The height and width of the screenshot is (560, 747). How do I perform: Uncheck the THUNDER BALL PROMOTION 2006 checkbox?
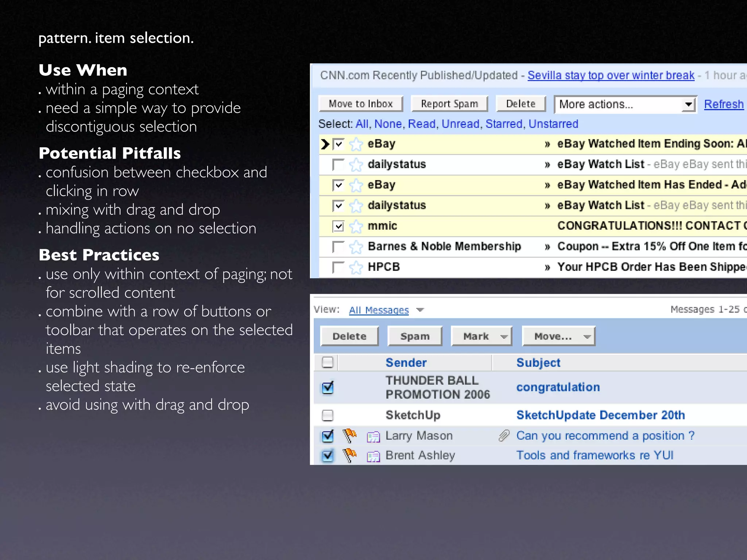328,387
